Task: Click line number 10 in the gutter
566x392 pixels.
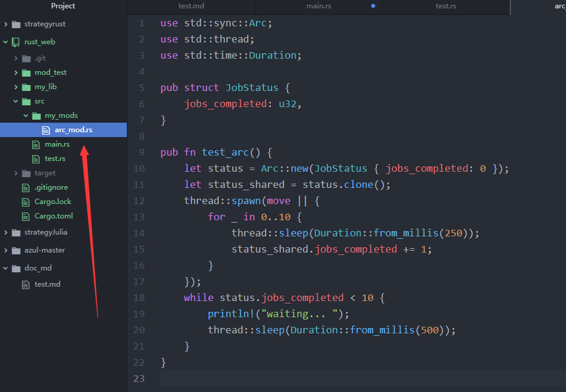Action: [x=139, y=168]
